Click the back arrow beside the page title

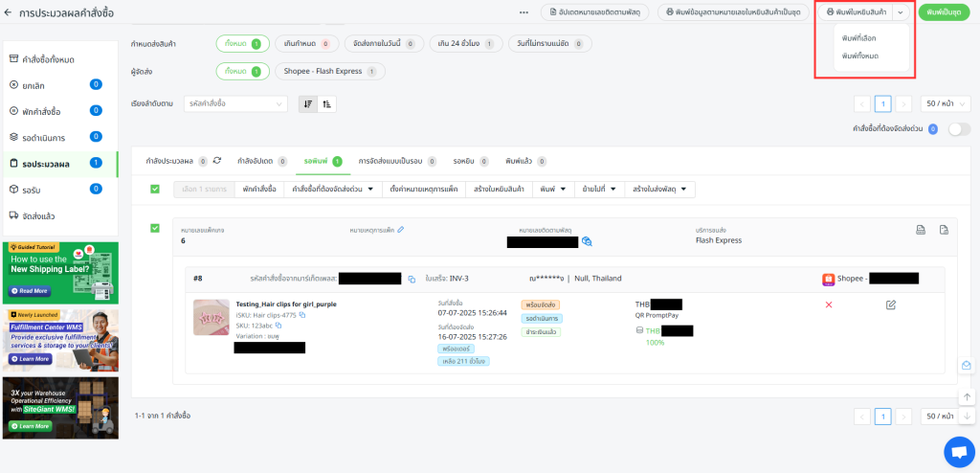pyautogui.click(x=9, y=12)
